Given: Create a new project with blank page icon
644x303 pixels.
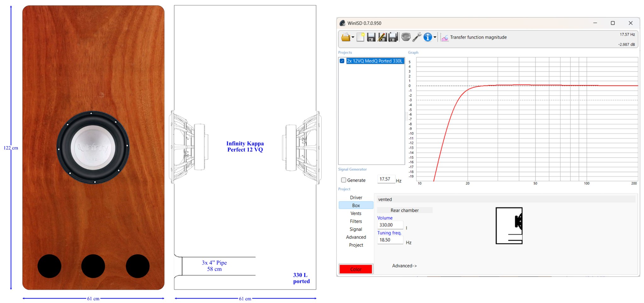Looking at the screenshot, I should coord(360,37).
